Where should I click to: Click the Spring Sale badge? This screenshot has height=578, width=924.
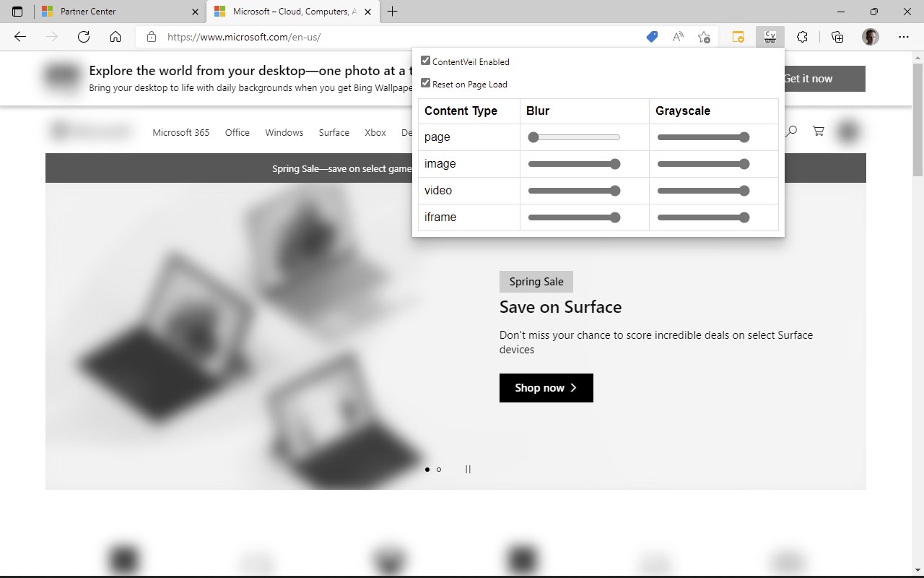(536, 282)
